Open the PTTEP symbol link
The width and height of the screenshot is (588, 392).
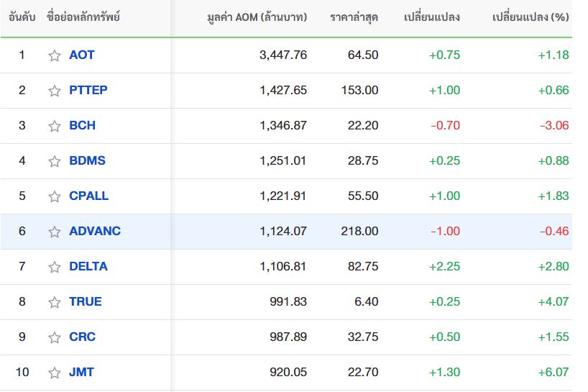88,90
